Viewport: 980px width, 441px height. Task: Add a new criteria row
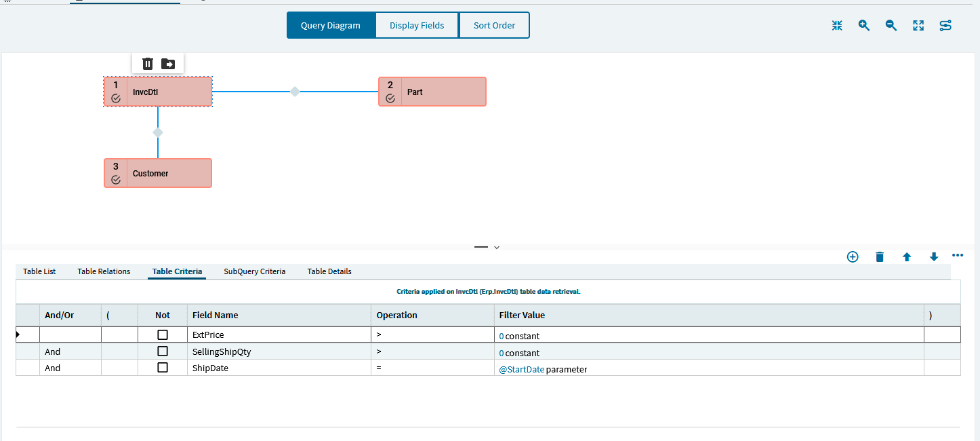click(x=853, y=256)
